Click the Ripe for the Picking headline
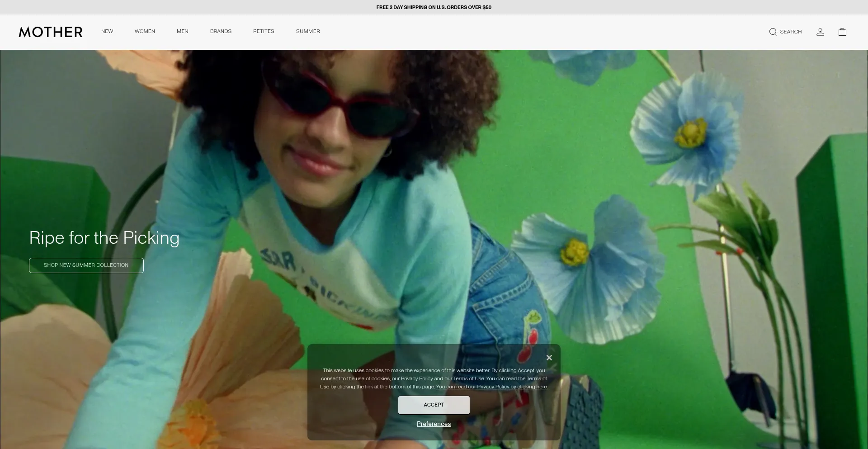 pos(104,238)
